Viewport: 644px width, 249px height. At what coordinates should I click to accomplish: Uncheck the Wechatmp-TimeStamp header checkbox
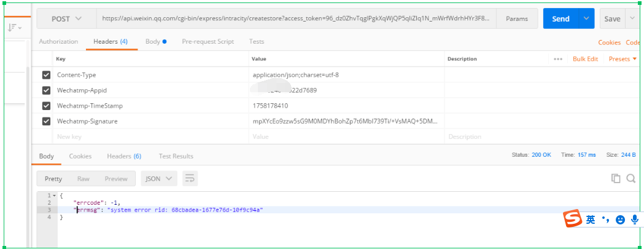click(x=46, y=106)
